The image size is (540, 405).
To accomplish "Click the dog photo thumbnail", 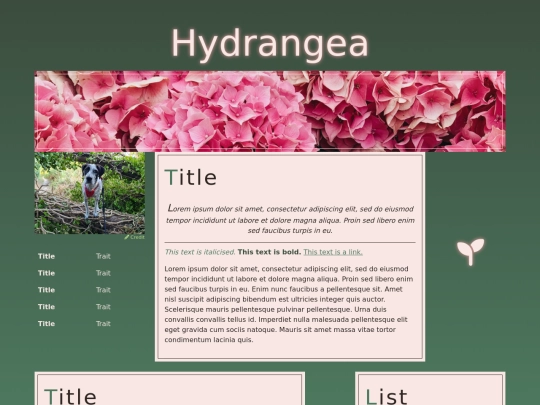I will [90, 193].
